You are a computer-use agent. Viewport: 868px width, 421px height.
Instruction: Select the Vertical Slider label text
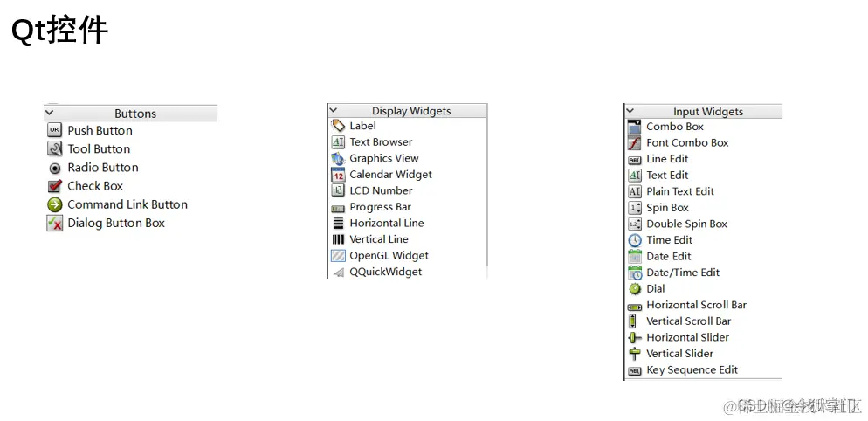(679, 354)
